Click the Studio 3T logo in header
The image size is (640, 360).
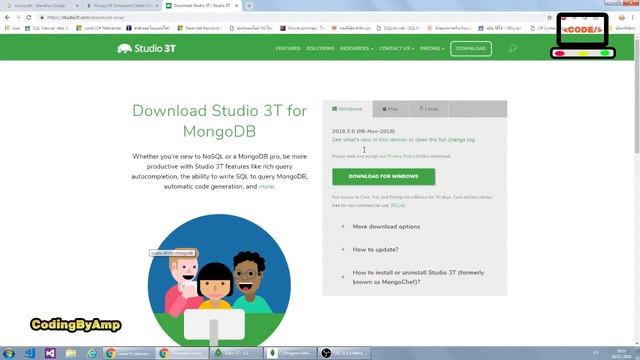(x=147, y=49)
